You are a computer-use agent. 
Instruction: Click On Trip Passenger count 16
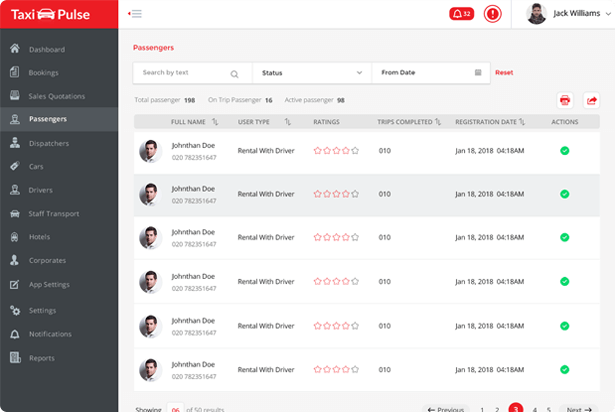click(269, 100)
